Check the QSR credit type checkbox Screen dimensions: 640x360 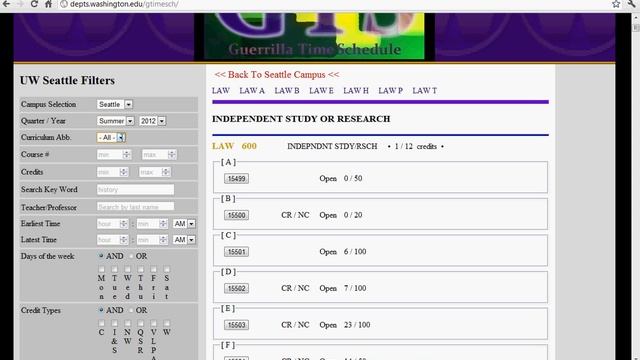coord(140,323)
